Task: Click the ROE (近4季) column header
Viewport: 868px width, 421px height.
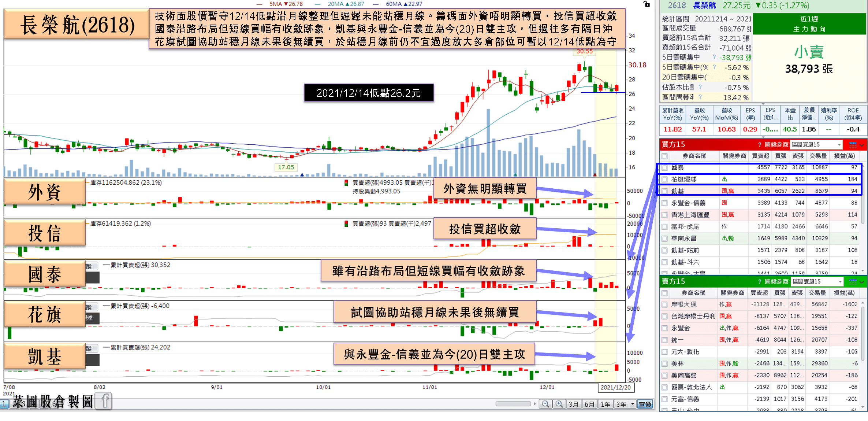Action: pos(853,114)
